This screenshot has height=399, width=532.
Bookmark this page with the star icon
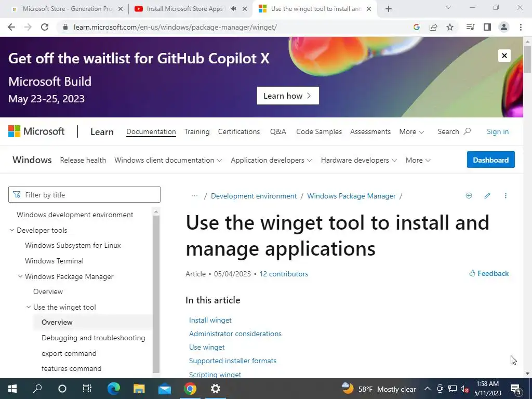tap(450, 27)
